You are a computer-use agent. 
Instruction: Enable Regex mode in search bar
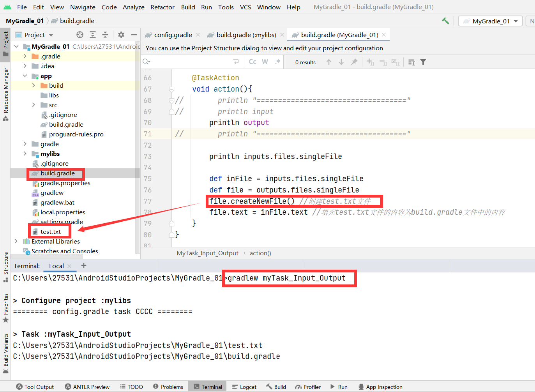[276, 62]
